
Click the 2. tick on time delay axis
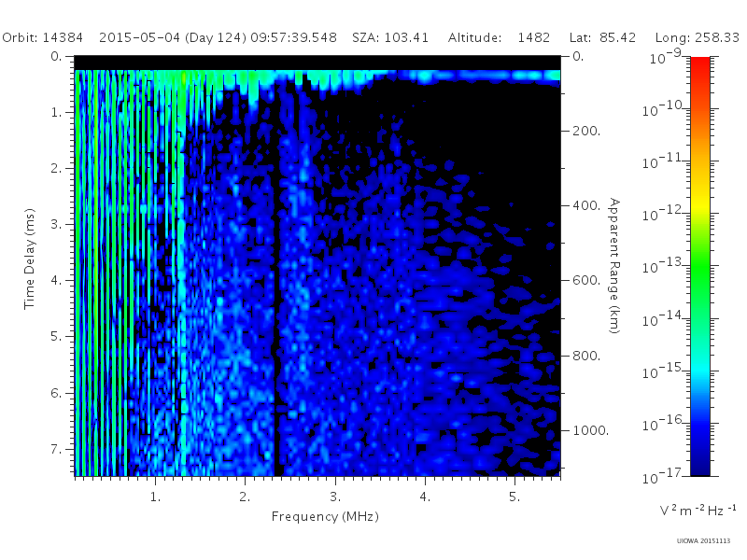(x=56, y=169)
